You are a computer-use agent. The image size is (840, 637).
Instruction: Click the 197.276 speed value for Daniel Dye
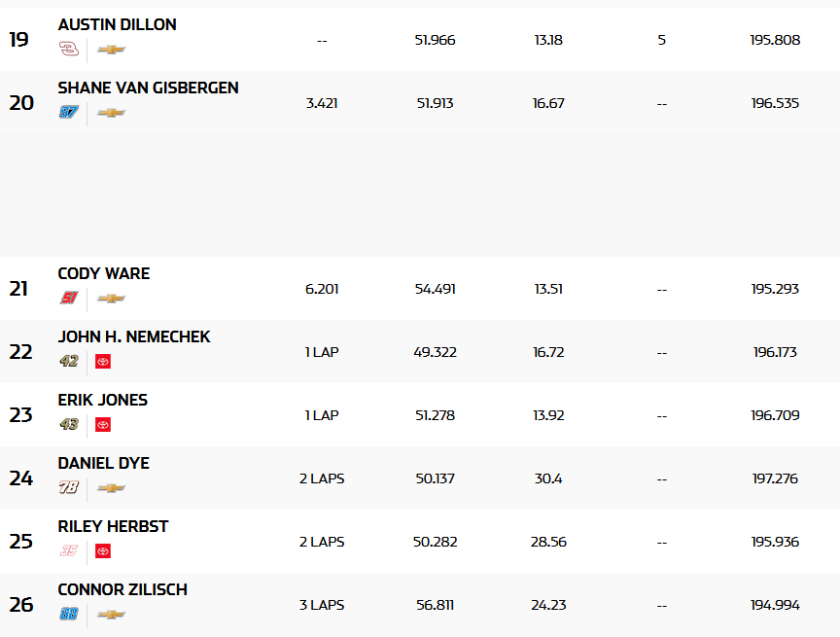tap(775, 478)
